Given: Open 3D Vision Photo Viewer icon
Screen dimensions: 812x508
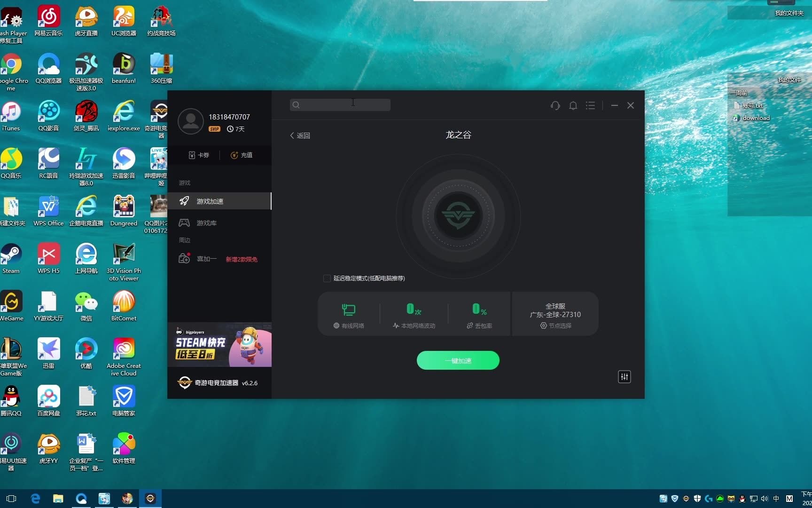Looking at the screenshot, I should pos(124,262).
